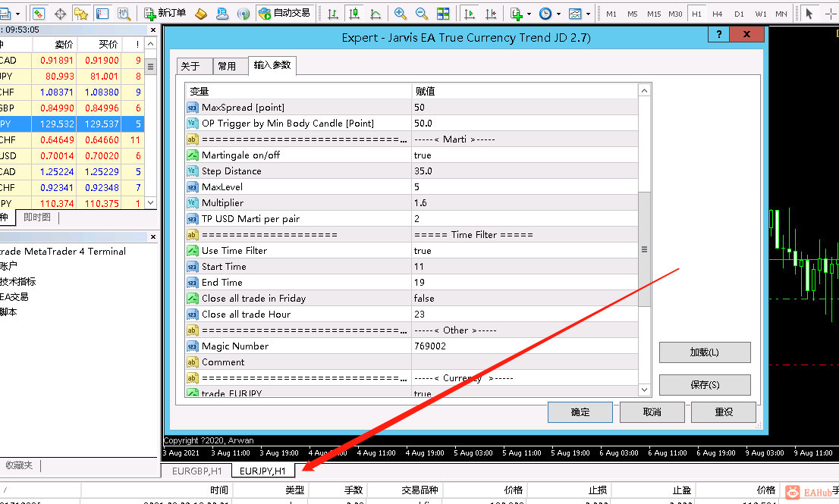This screenshot has height=504, width=839.
Task: Select the crosshair tool
Action: 831,14
